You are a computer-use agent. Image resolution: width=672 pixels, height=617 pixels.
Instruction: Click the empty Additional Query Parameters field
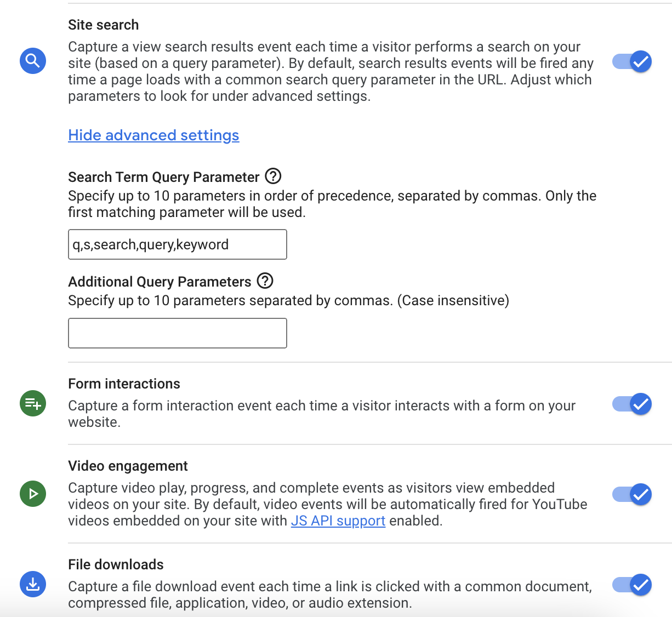[x=177, y=333]
